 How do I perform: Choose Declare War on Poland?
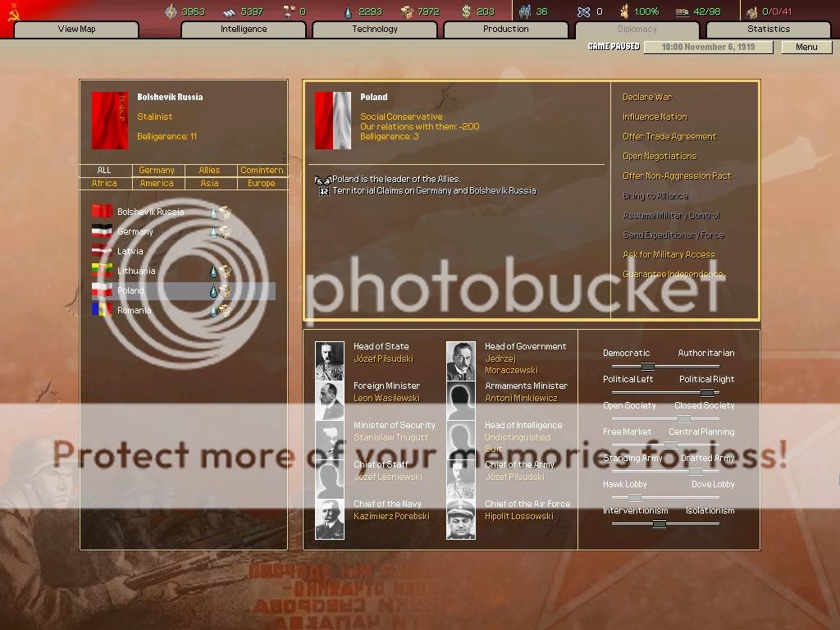(x=646, y=98)
